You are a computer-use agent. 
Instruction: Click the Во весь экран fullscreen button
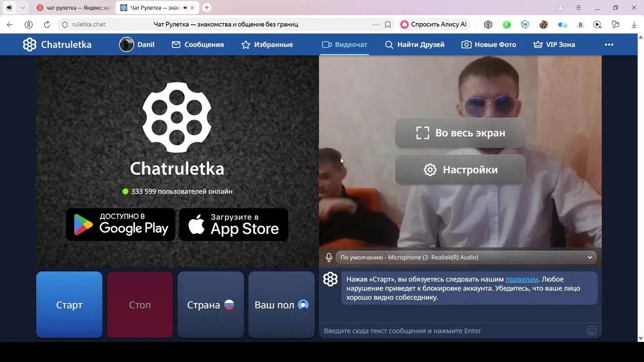(460, 133)
